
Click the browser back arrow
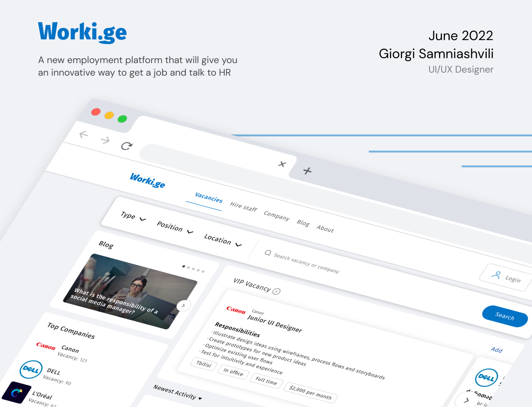pyautogui.click(x=83, y=135)
